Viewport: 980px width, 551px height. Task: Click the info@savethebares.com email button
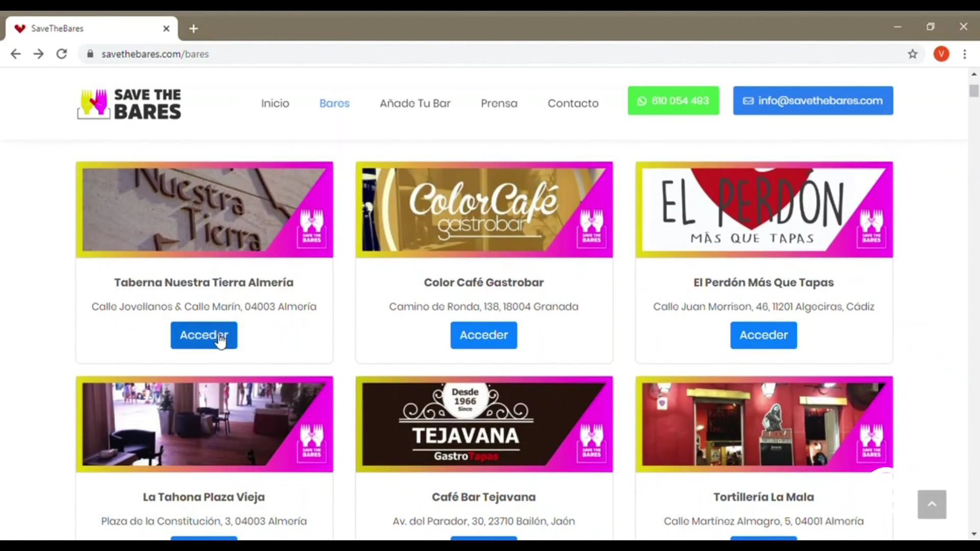(x=813, y=101)
